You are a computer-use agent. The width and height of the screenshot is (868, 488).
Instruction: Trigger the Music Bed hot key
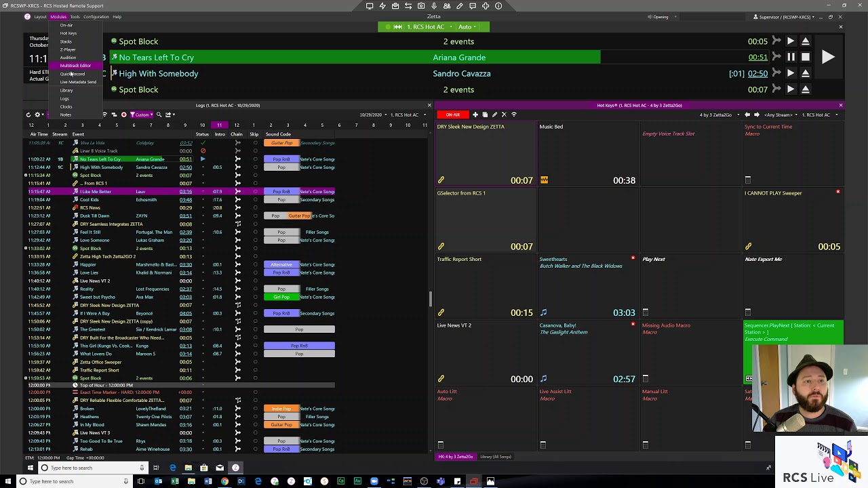click(x=587, y=154)
